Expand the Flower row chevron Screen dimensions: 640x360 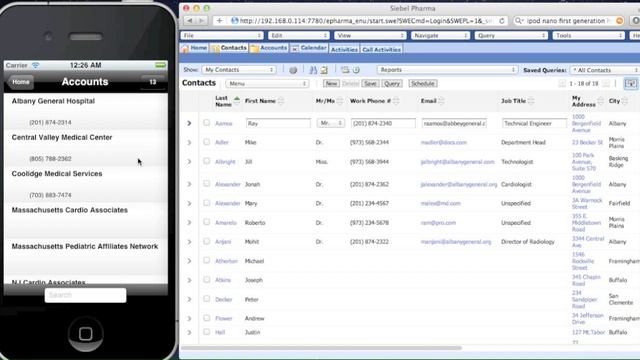click(189, 318)
